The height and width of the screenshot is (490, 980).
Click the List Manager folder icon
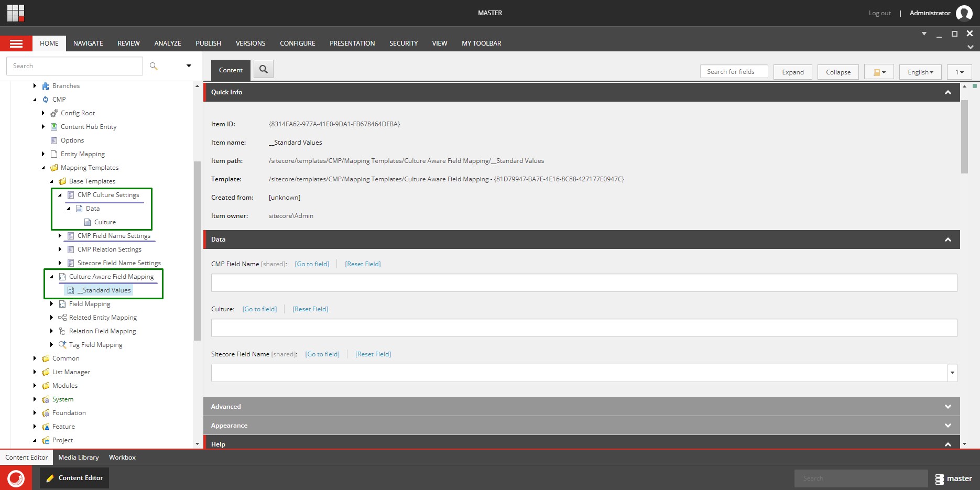[46, 372]
